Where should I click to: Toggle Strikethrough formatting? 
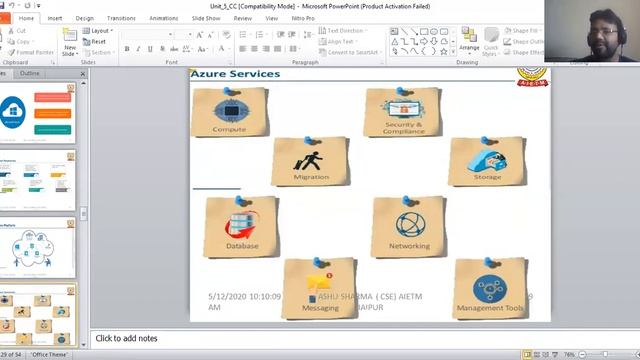[x=174, y=49]
